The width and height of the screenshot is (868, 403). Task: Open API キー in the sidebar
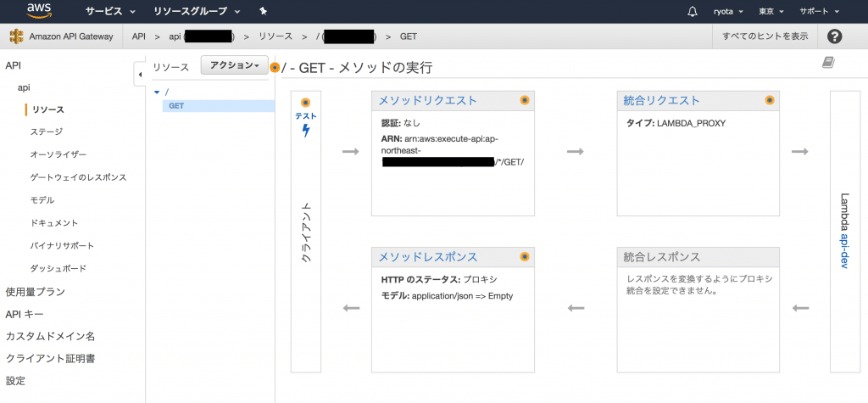(x=25, y=314)
